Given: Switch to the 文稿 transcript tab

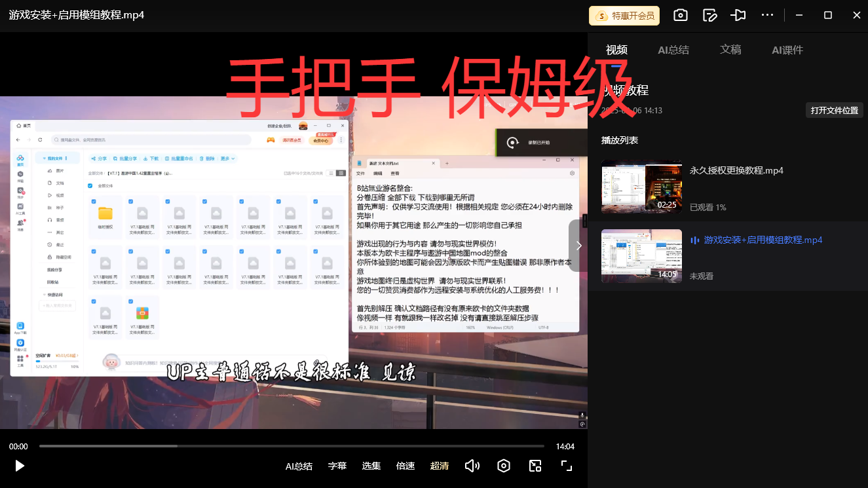Looking at the screenshot, I should [x=730, y=50].
